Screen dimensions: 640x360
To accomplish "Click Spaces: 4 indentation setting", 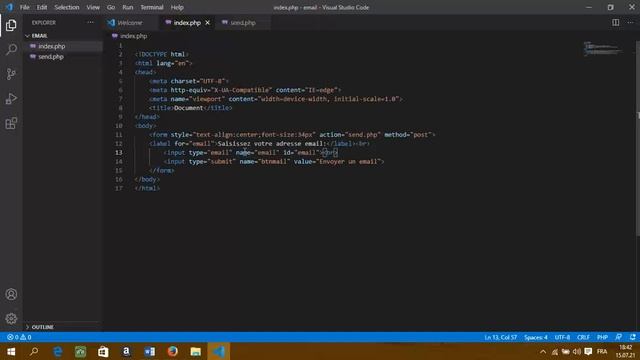I will pos(536,337).
